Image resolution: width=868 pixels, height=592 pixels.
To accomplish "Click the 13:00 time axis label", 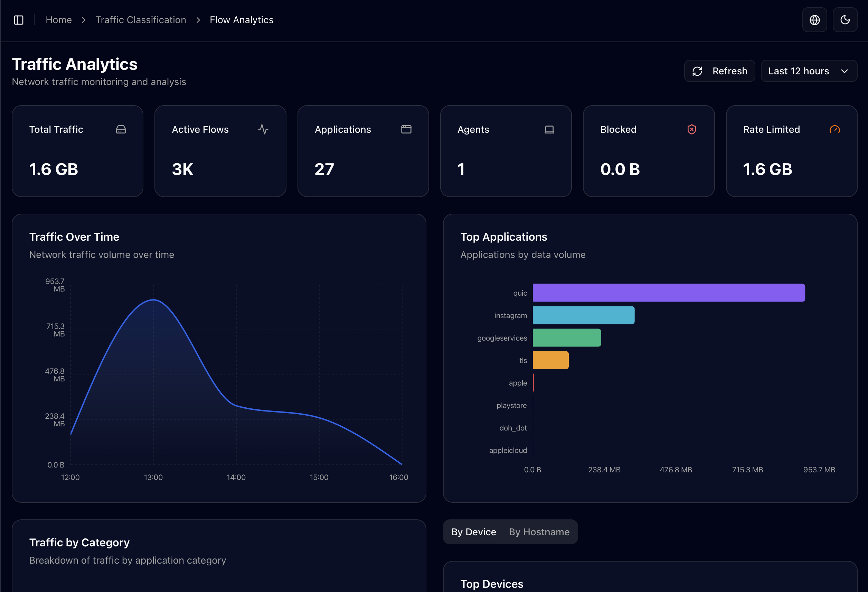I will click(153, 477).
